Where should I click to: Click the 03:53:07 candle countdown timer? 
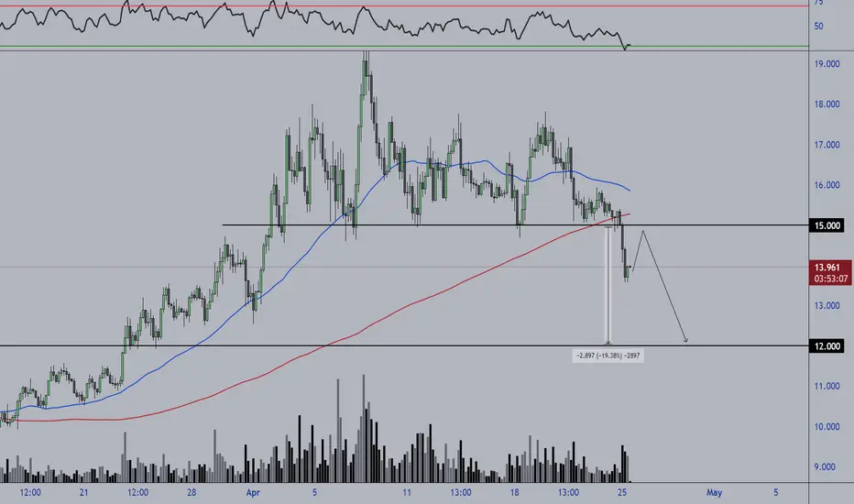(x=830, y=279)
